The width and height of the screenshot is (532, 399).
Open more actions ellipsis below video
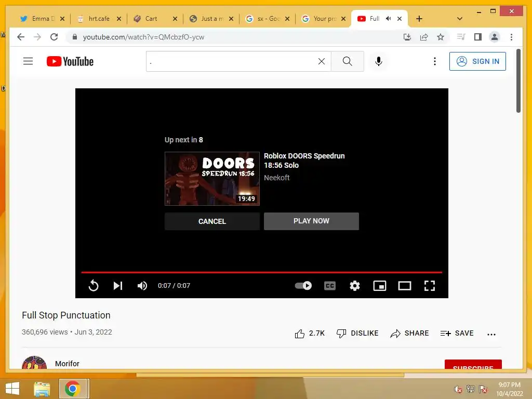pyautogui.click(x=491, y=334)
